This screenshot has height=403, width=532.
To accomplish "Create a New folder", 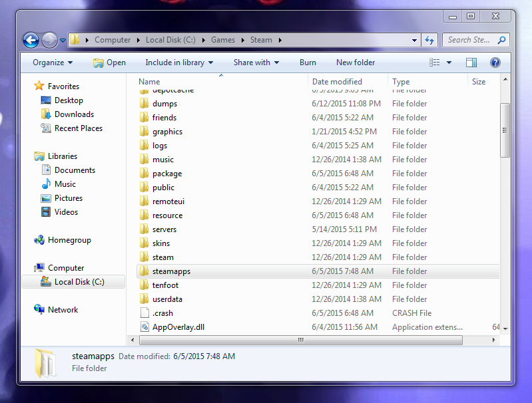I will point(356,63).
